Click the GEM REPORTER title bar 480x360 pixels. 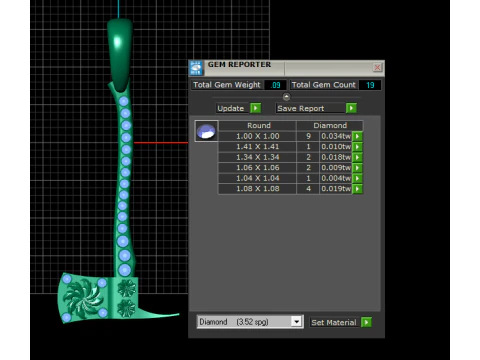pyautogui.click(x=286, y=68)
